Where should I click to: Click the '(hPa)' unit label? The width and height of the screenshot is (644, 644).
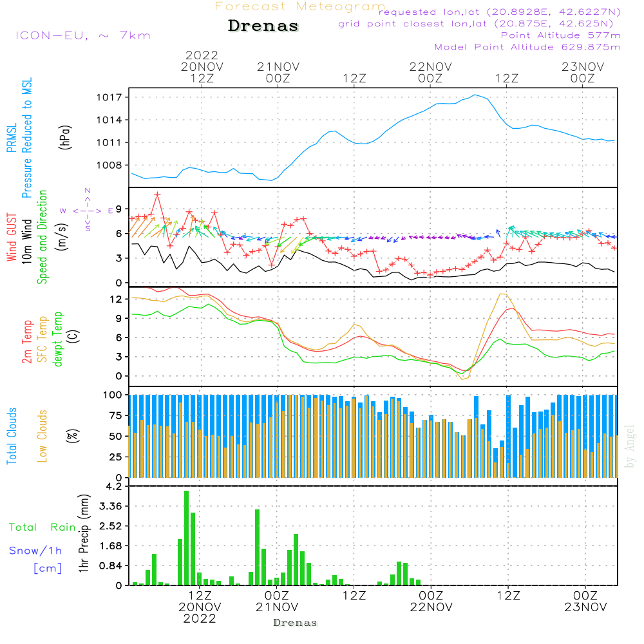65,137
